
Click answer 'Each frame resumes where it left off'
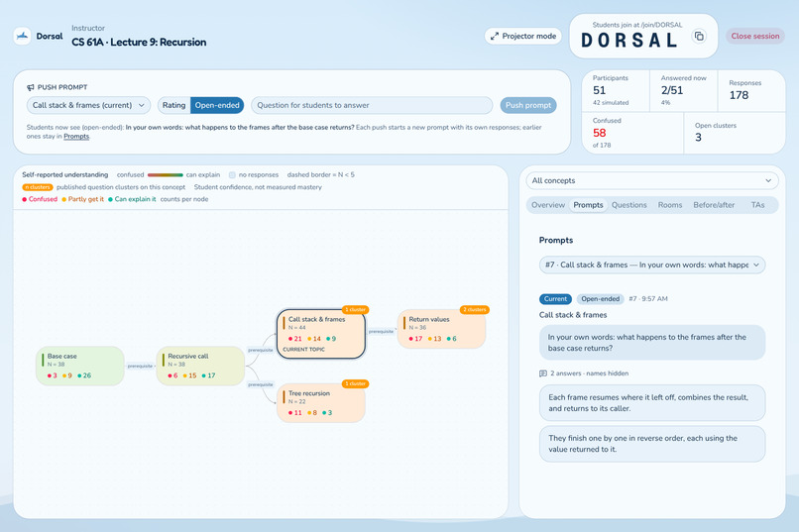pos(652,402)
